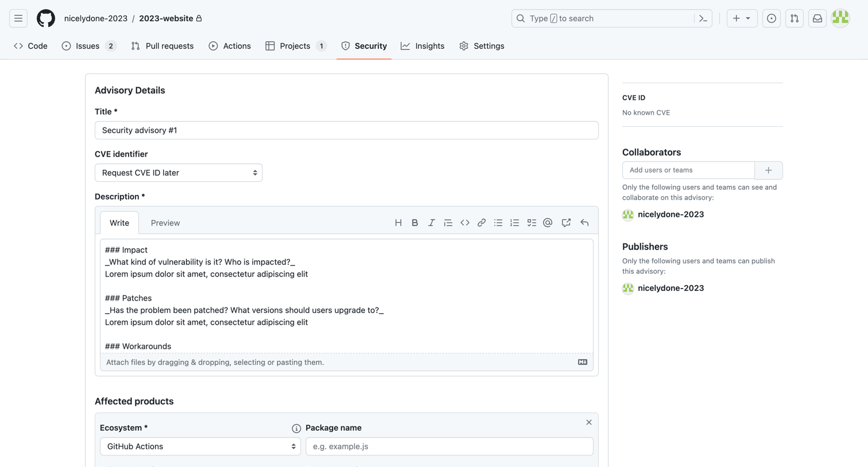Switch to the Write tab
Screen dimensions: 868x467
click(x=119, y=223)
